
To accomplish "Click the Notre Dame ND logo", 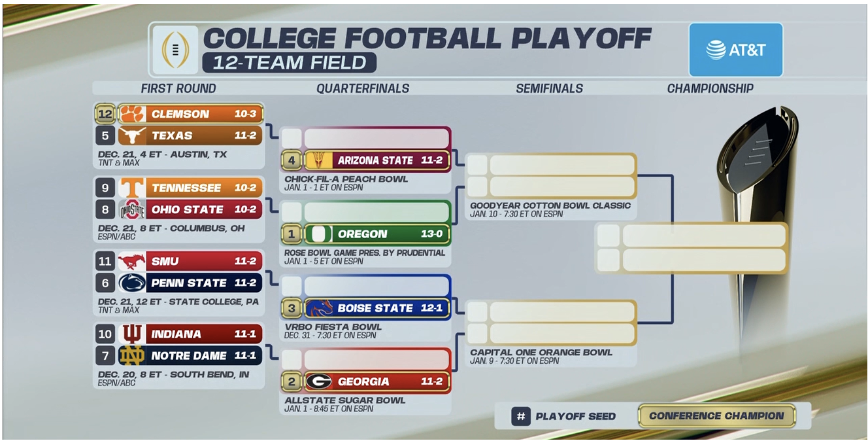I will [132, 356].
